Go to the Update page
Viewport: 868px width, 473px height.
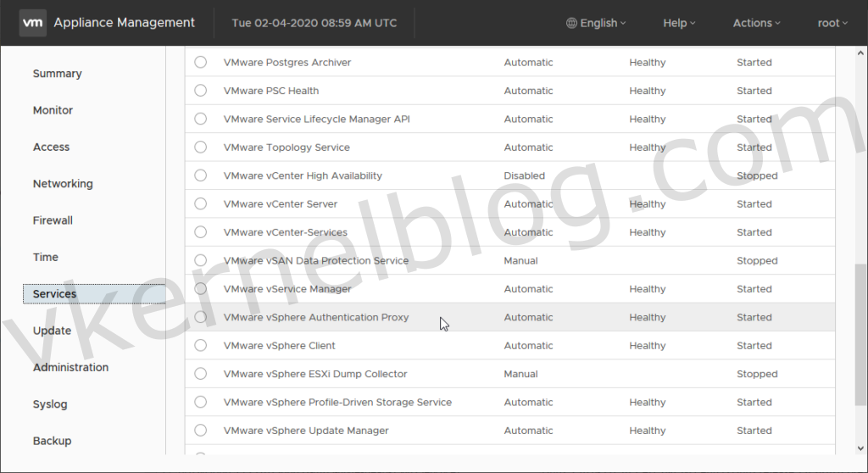pos(52,331)
